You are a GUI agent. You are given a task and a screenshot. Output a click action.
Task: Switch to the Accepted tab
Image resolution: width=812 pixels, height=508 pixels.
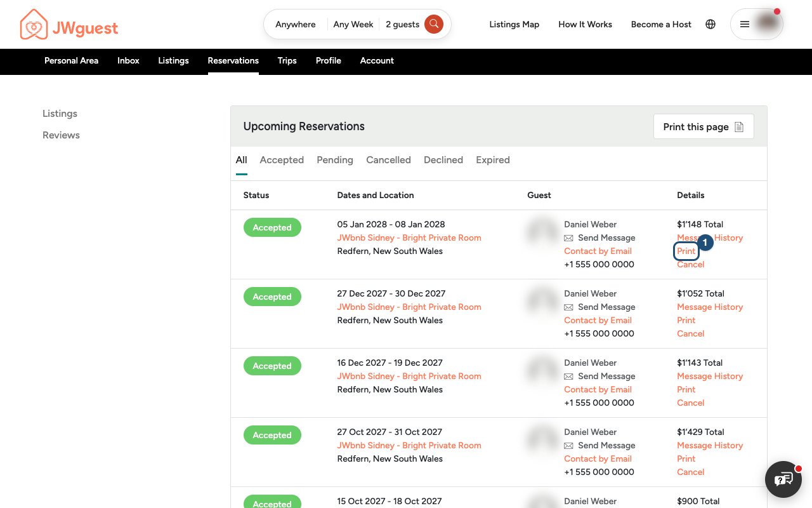282,160
